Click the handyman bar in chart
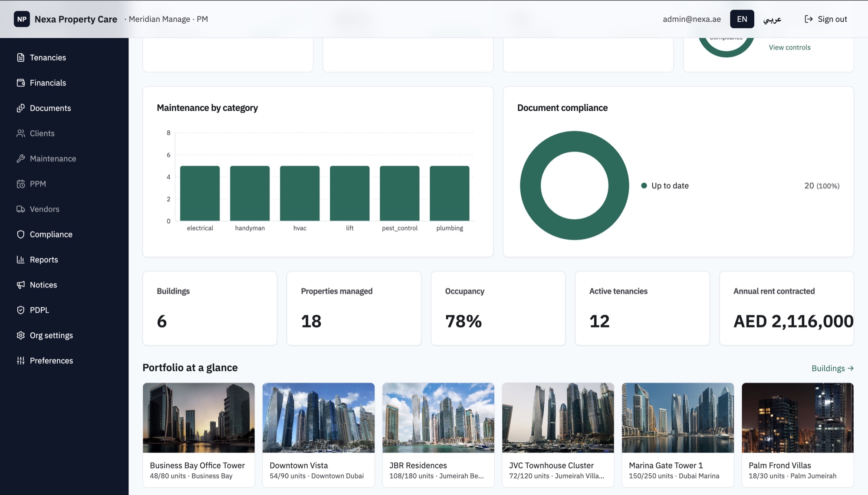868x495 pixels. 250,193
